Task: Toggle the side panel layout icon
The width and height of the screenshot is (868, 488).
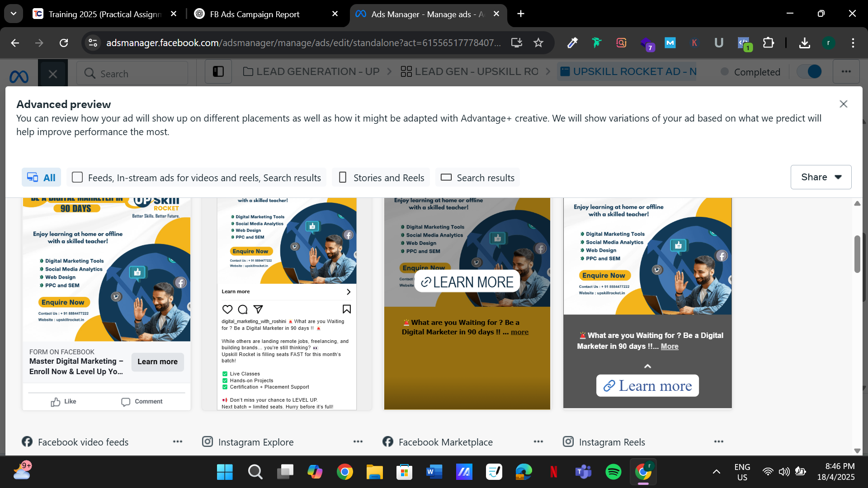Action: click(x=218, y=72)
